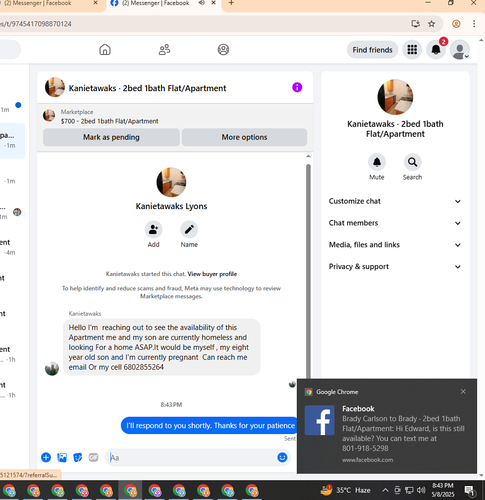Open View buyer profile link
This screenshot has height=500, width=485.
point(212,274)
